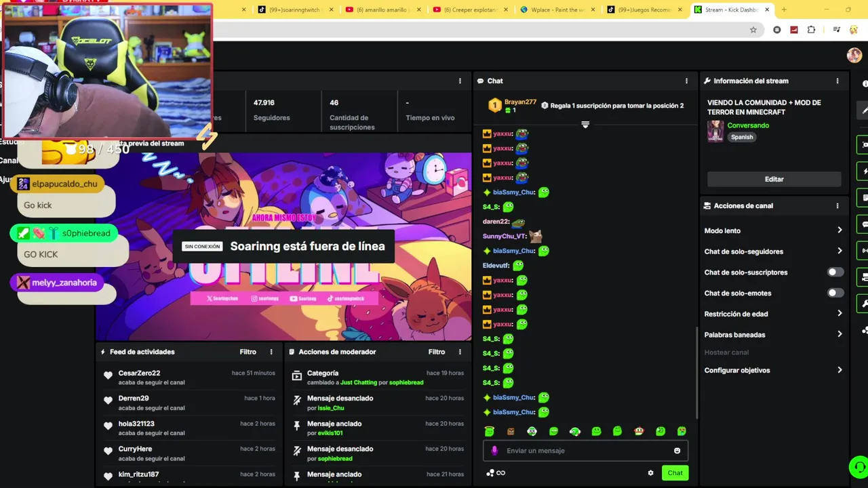This screenshot has width=868, height=488.
Task: Open Feed de actividades three-dot menu
Action: (x=271, y=352)
